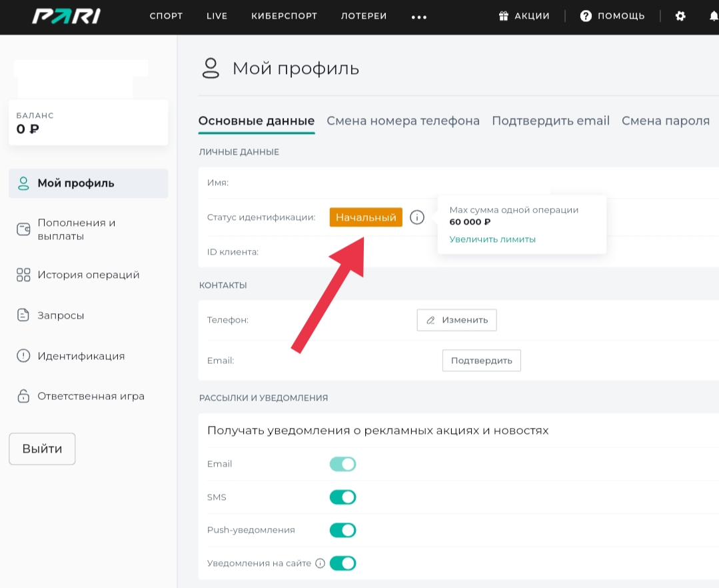Image resolution: width=719 pixels, height=588 pixels.
Task: Switch off Уведомления на сайте toggle
Action: tap(343, 563)
